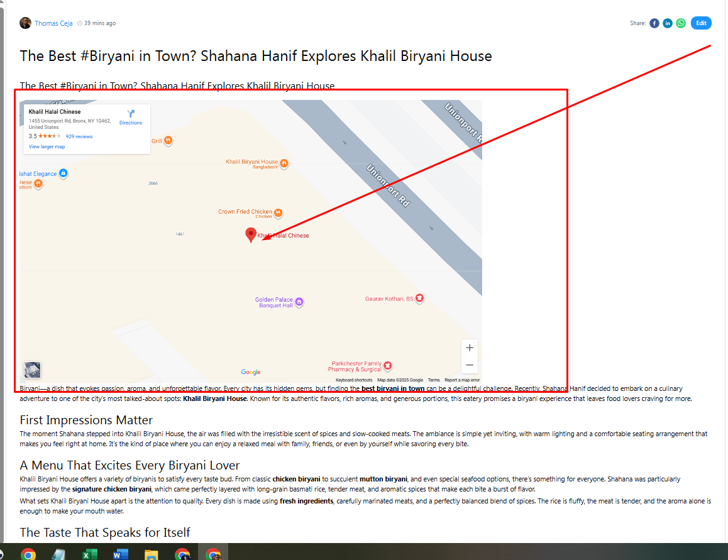
Task: Click Golden Palace Banquet Hall marker
Action: [x=299, y=302]
